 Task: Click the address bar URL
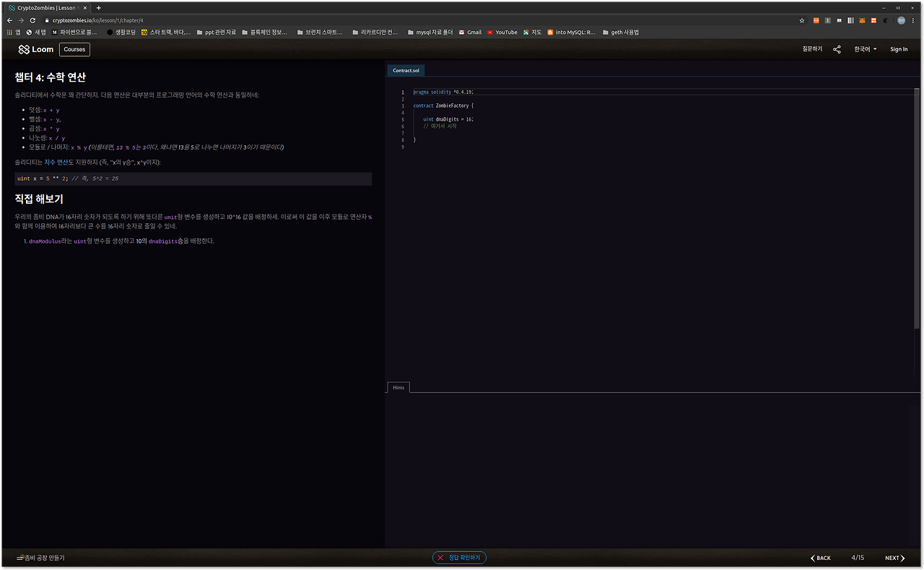pyautogui.click(x=98, y=20)
